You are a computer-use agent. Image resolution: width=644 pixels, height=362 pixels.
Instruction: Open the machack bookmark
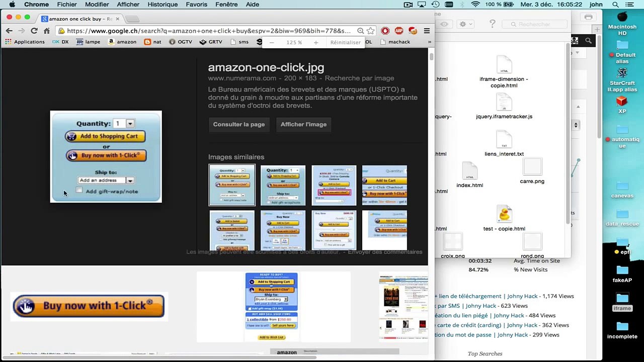pos(395,42)
